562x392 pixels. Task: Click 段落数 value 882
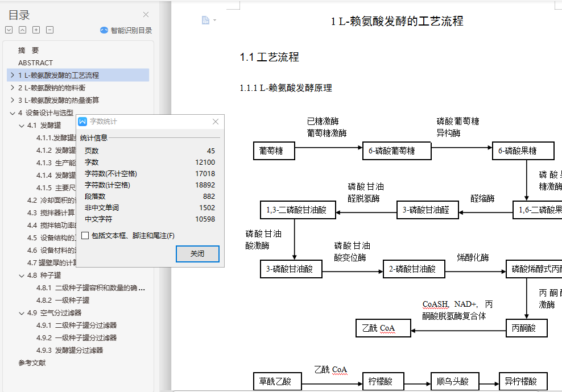click(x=209, y=196)
